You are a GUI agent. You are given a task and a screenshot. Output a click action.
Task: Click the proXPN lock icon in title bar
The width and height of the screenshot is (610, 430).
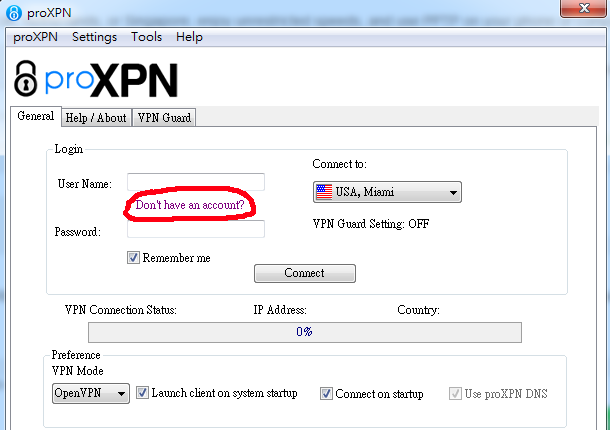click(x=14, y=13)
